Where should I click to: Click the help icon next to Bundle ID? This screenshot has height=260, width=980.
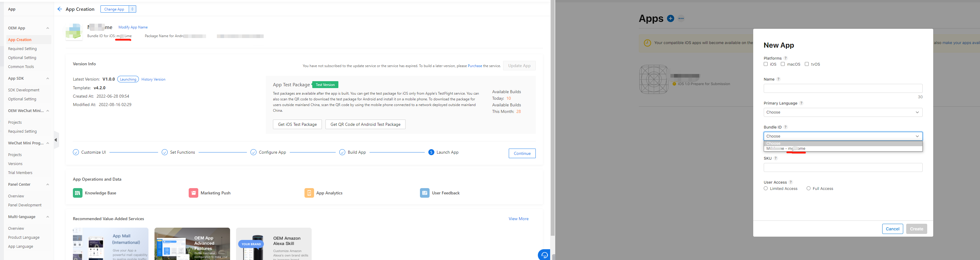pos(786,127)
